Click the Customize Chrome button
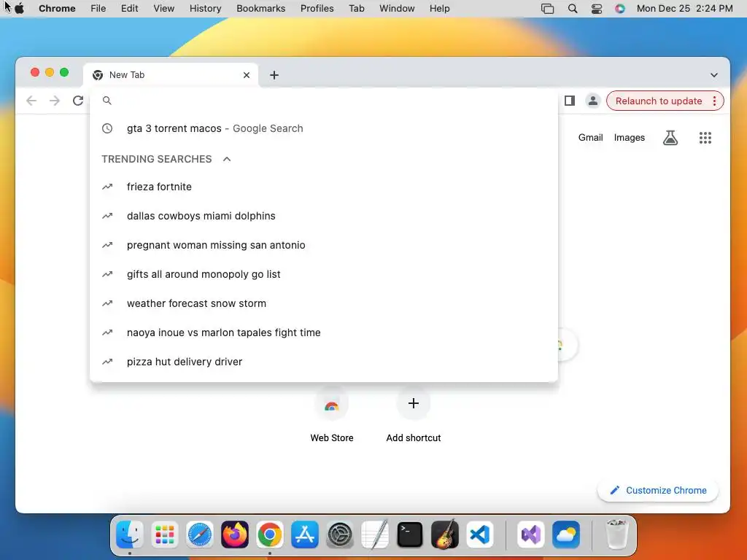The width and height of the screenshot is (747, 560). point(658,491)
